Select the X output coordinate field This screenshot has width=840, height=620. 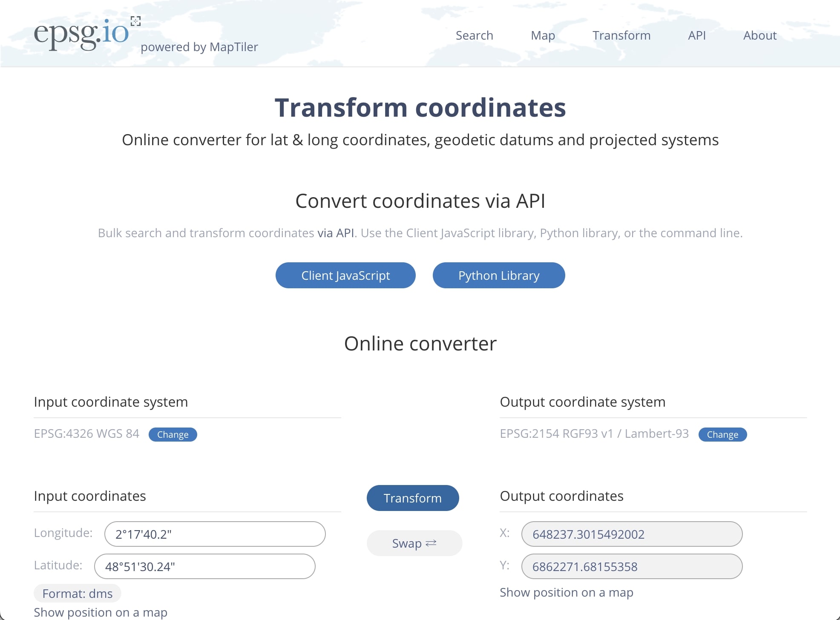631,534
